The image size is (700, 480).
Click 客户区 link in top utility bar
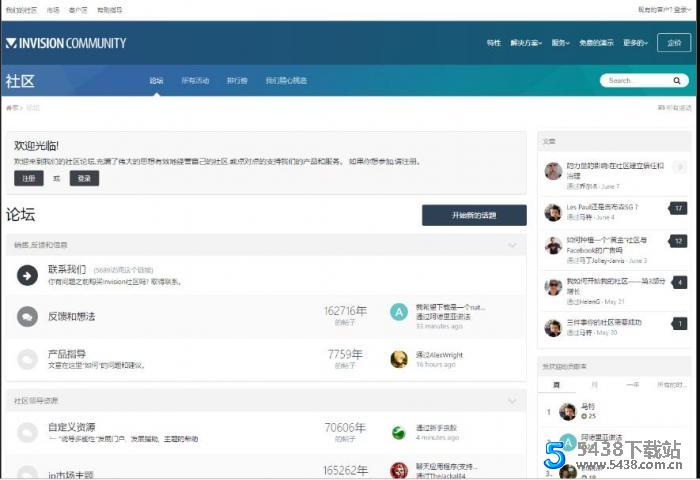tap(78, 10)
